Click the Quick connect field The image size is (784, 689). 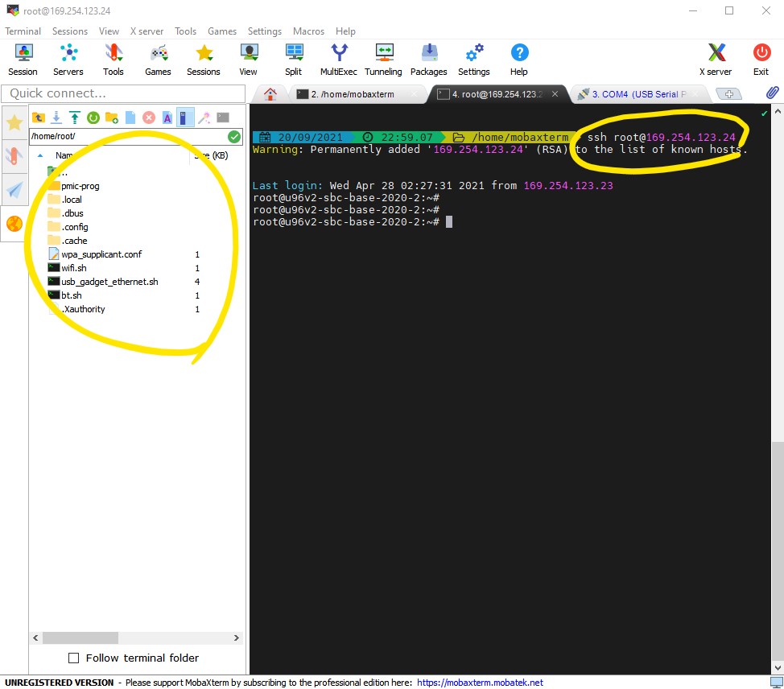[123, 93]
